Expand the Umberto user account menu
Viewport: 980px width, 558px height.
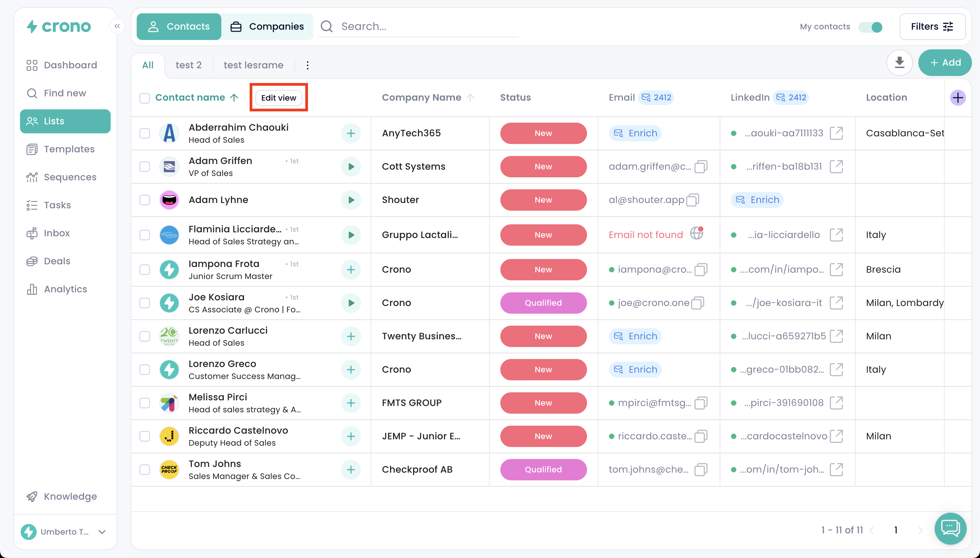coord(102,532)
